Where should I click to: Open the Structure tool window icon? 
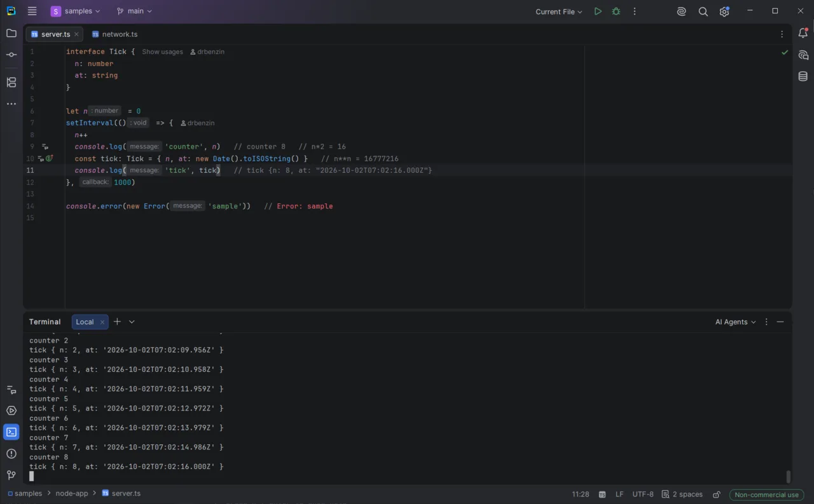pyautogui.click(x=11, y=82)
